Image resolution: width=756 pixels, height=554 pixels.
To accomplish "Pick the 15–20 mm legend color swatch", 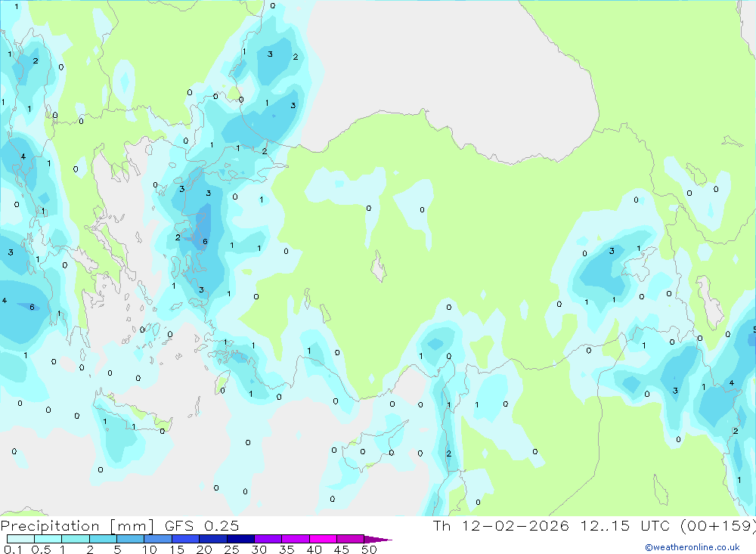I will [x=186, y=539].
